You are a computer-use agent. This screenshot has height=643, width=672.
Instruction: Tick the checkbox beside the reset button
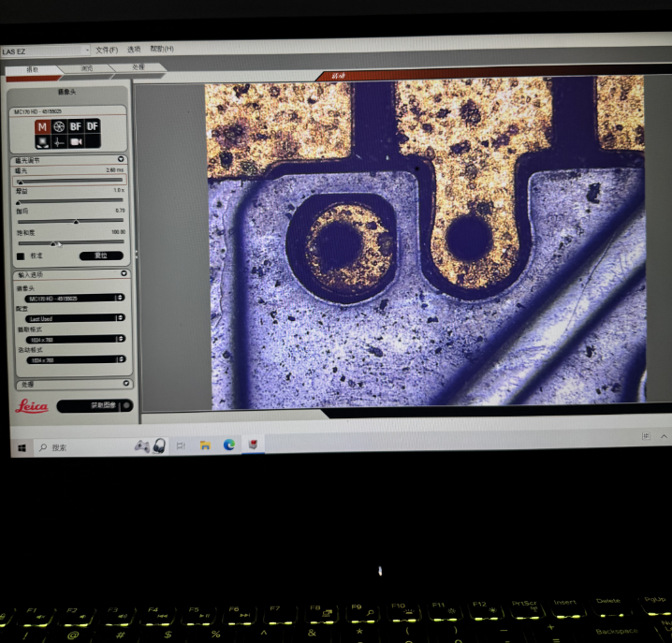click(x=22, y=256)
